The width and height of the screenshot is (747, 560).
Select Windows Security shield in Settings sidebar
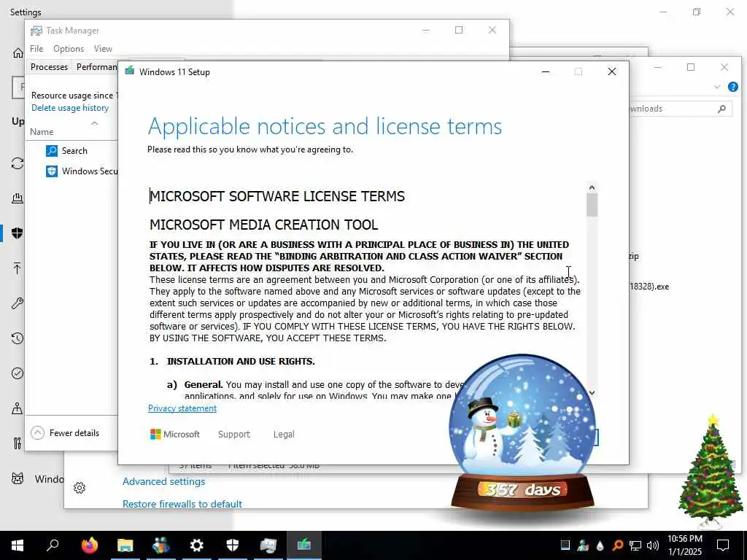pyautogui.click(x=18, y=233)
